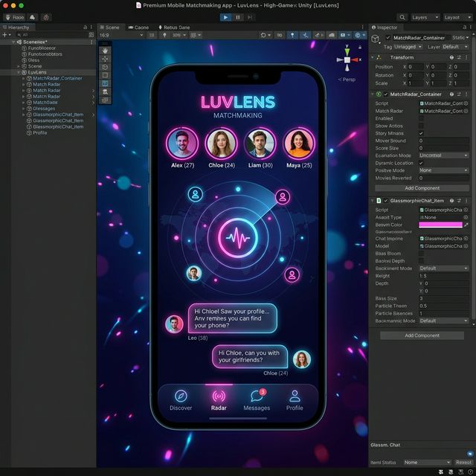Click Add Component below Backmannic Mode
Screen dimensions: 476x476
(x=422, y=335)
